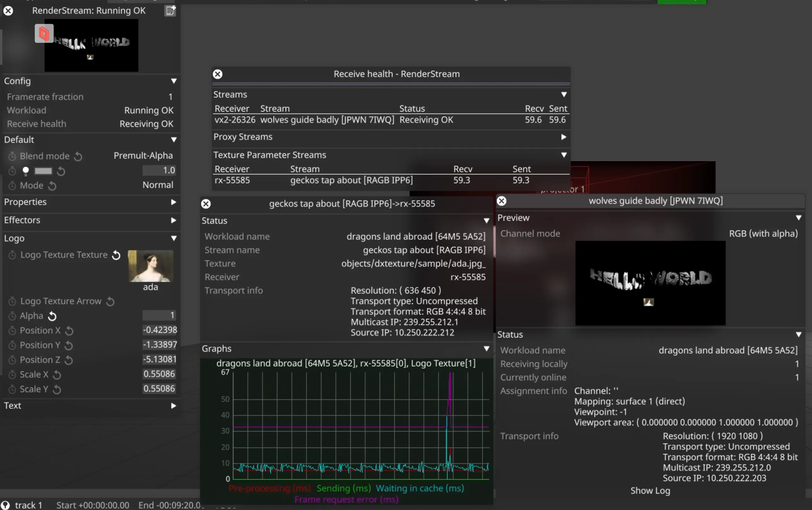The height and width of the screenshot is (510, 812).
Task: Reset Blend mode to its default
Action: [78, 156]
